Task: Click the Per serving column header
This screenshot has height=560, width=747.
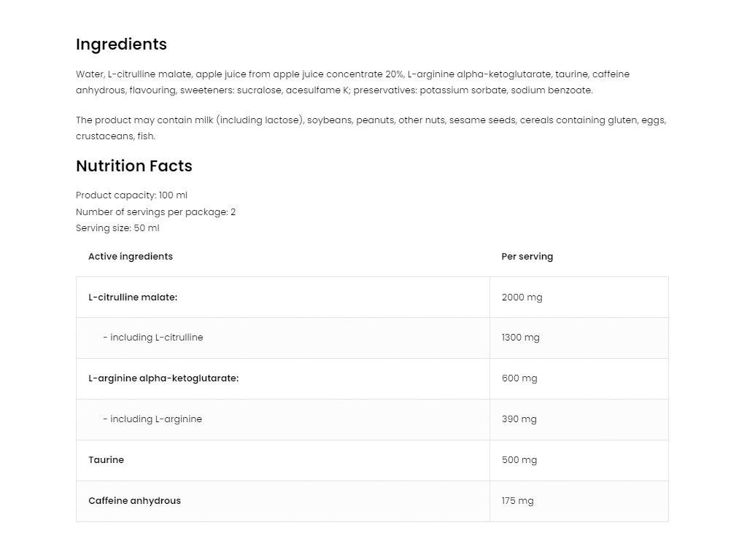Action: tap(527, 257)
